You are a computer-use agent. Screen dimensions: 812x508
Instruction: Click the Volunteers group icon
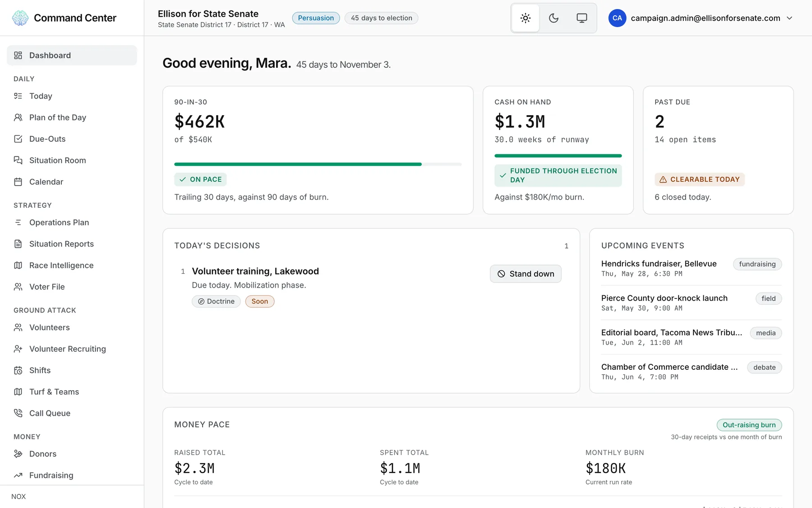(x=18, y=327)
